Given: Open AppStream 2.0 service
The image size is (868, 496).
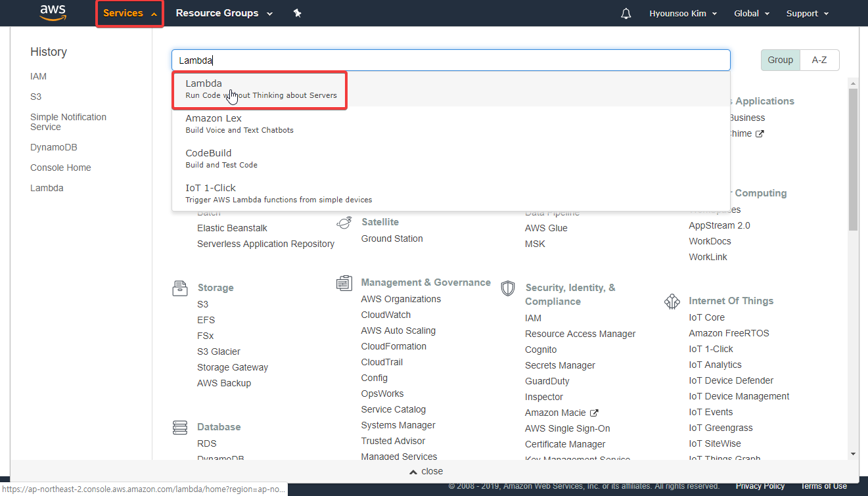Looking at the screenshot, I should pyautogui.click(x=720, y=225).
